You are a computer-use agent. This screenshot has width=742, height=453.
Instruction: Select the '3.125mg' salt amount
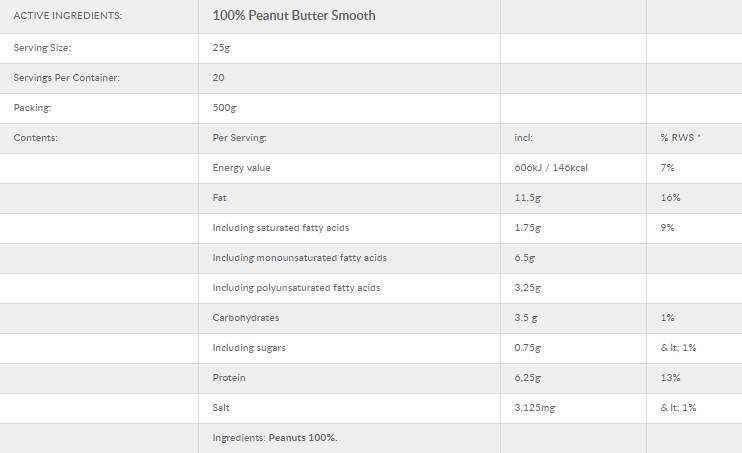(x=533, y=408)
